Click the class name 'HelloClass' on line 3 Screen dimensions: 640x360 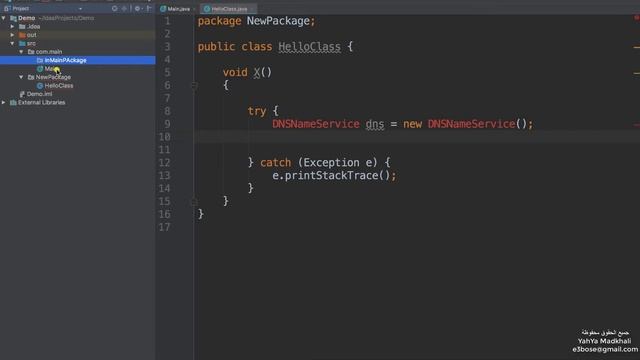point(309,47)
